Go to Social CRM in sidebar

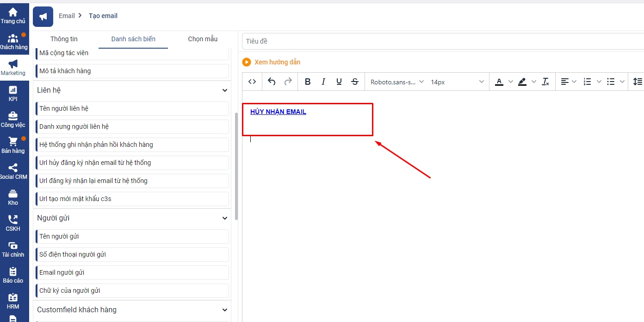[x=13, y=171]
